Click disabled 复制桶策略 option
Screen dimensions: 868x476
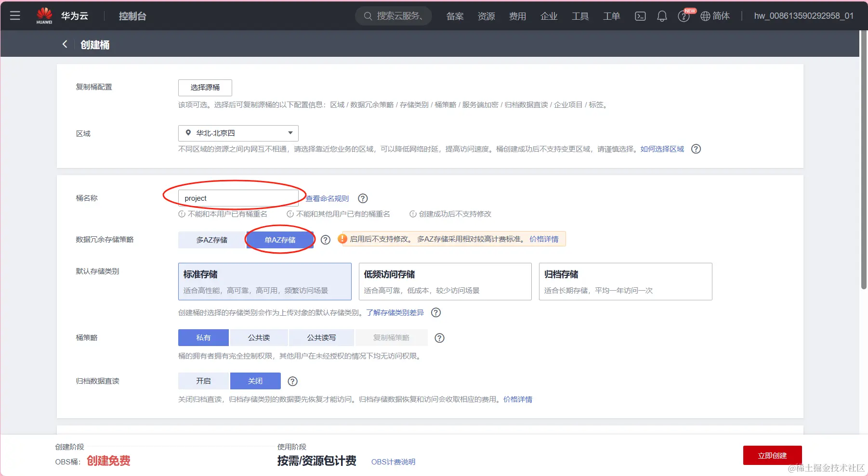(x=391, y=338)
